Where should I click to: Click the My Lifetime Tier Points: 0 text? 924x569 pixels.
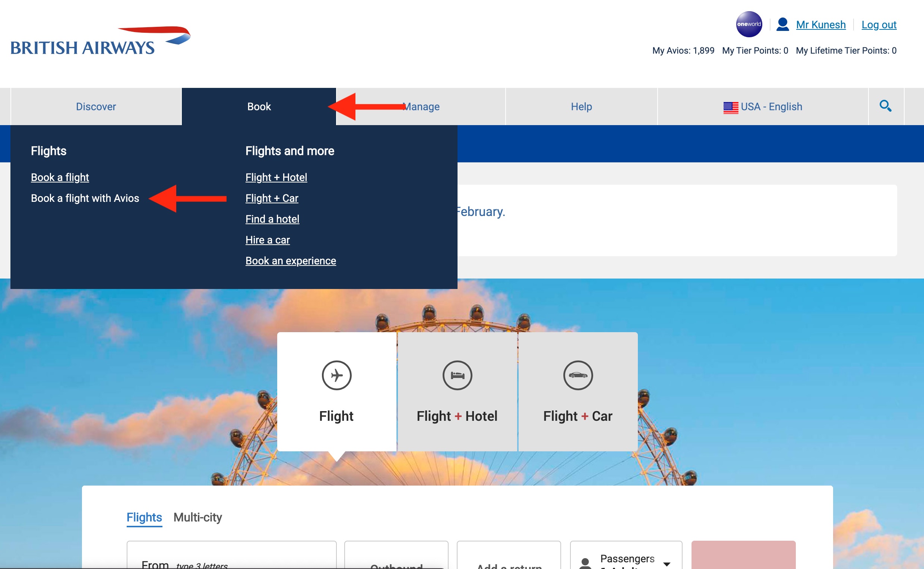pos(846,50)
